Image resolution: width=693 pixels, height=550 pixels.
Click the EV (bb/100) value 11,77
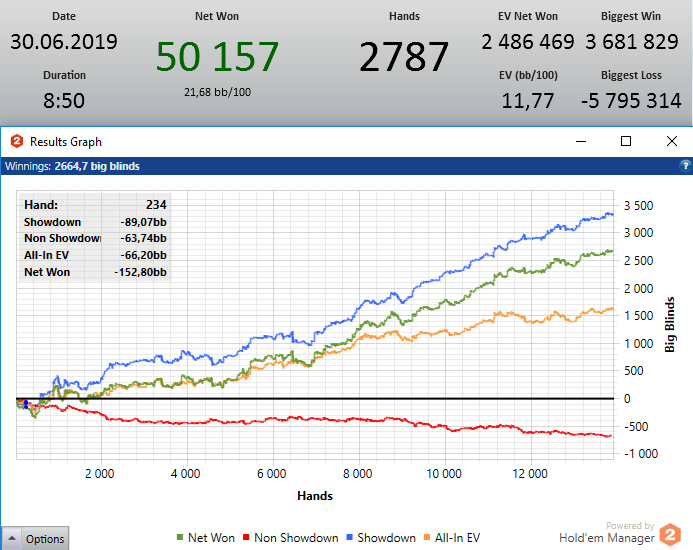click(528, 101)
